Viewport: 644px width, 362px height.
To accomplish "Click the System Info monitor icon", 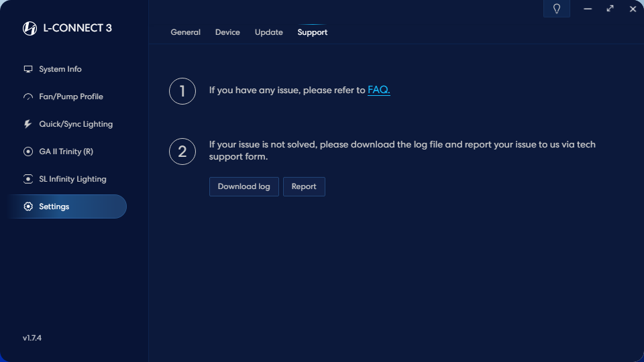I will click(28, 69).
